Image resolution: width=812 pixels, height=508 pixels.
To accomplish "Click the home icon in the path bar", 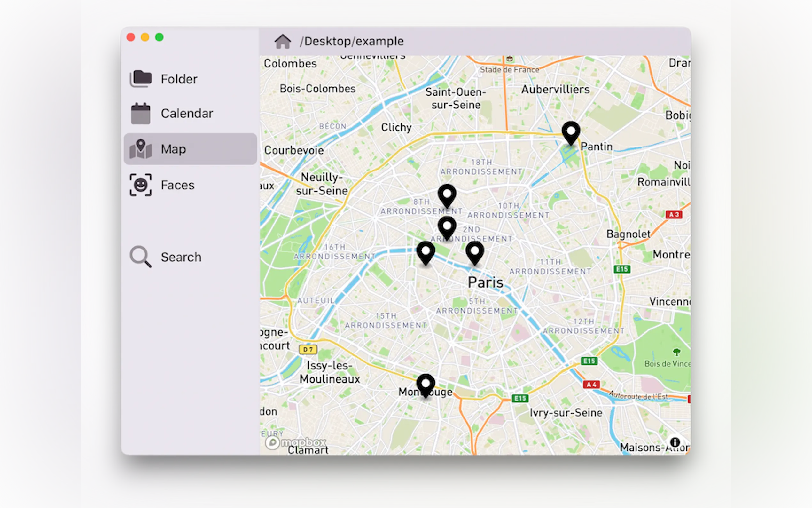I will coord(283,41).
